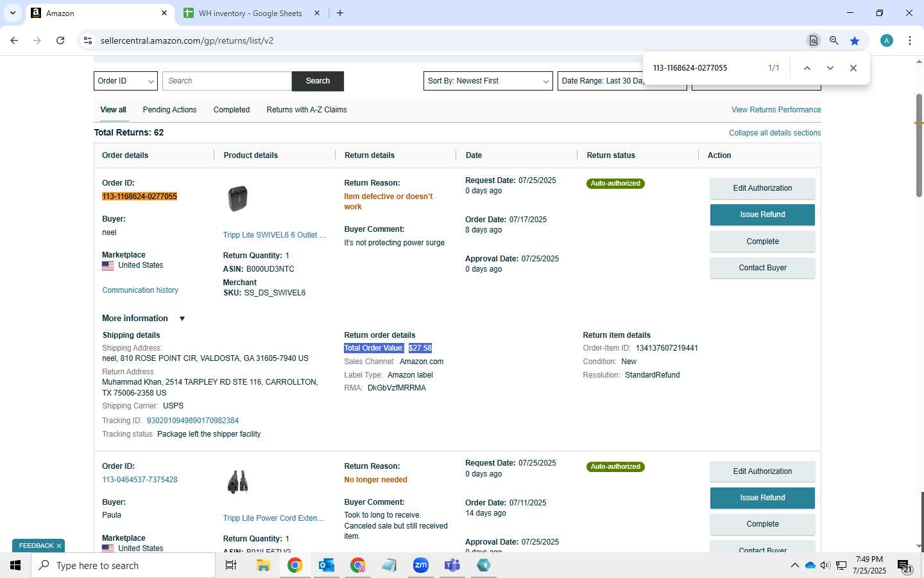The image size is (924, 578).
Task: Open Microsoft Teams from taskbar
Action: (452, 565)
